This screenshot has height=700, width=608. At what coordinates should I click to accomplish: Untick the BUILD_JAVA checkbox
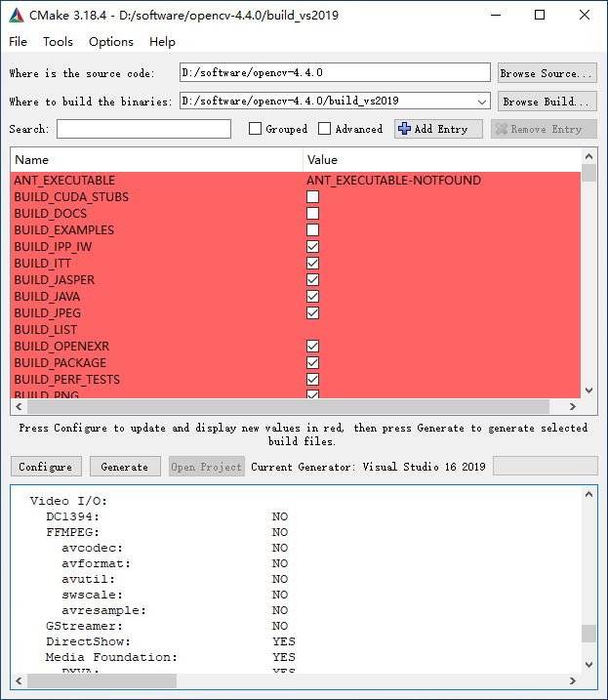pos(313,297)
